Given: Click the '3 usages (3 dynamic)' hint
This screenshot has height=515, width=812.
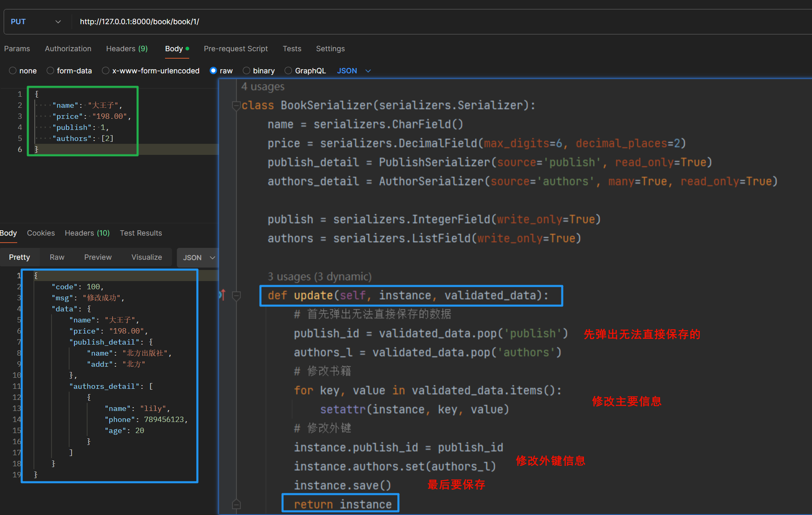Looking at the screenshot, I should [x=320, y=277].
